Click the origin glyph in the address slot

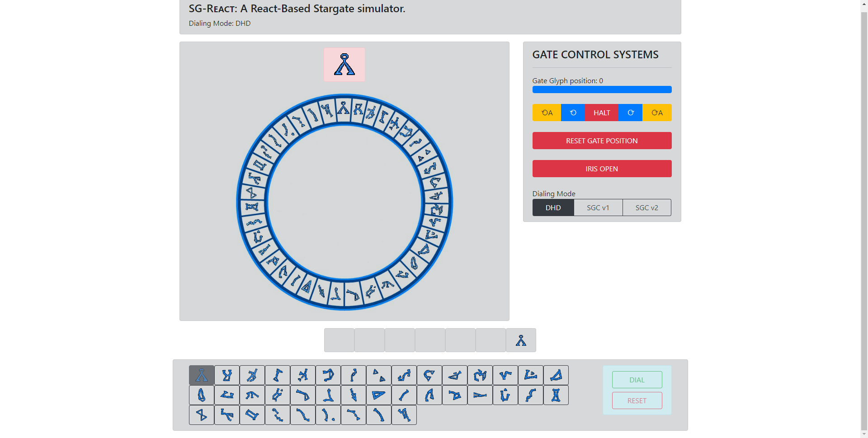[521, 340]
